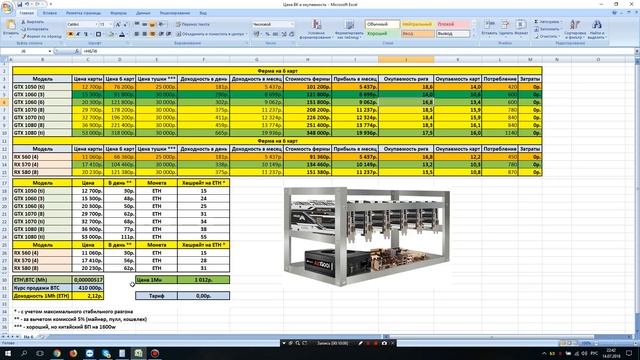Open the font size dropdown
This screenshot has height=360, width=640.
tap(112, 24)
